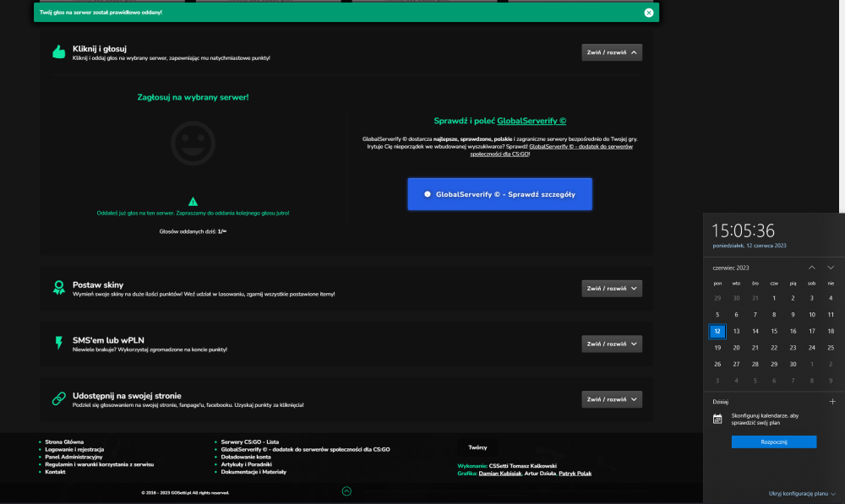Open the Artykuły i Poradniki footer link
The image size is (845, 504).
pos(246,464)
